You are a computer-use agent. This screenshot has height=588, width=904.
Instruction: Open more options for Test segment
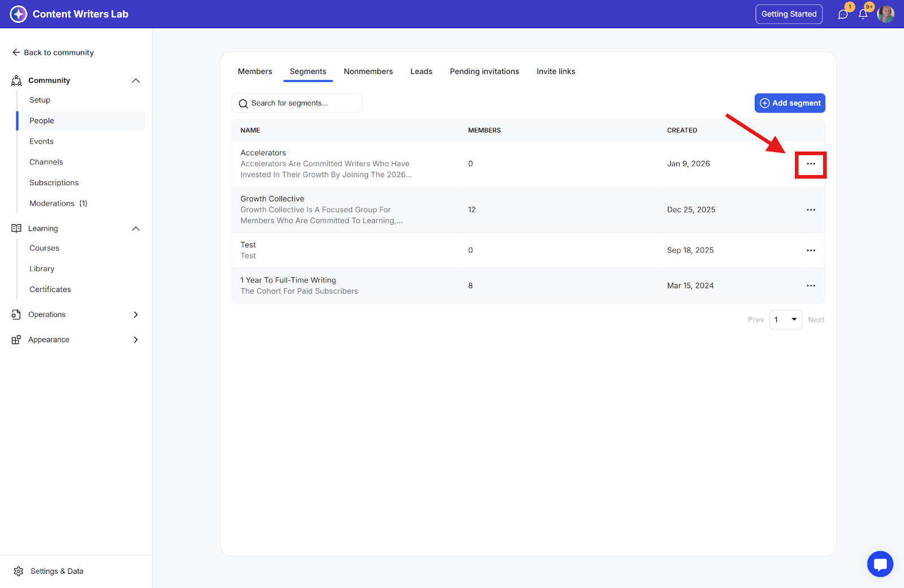(811, 250)
